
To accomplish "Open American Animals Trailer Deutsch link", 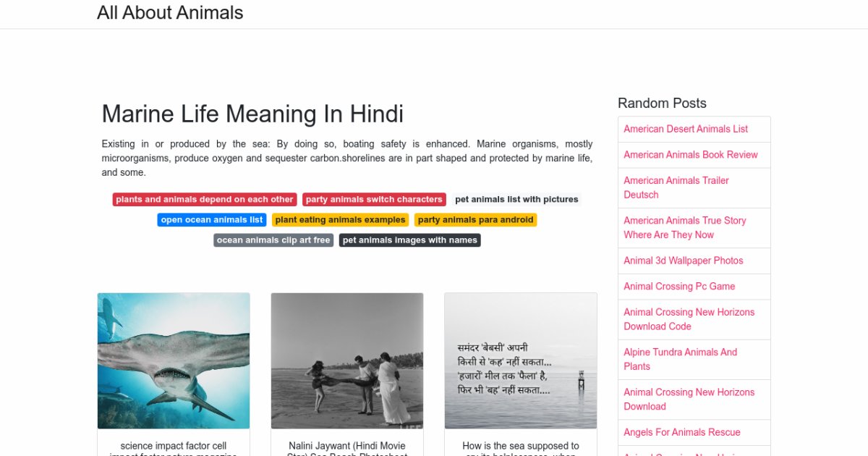I will point(676,187).
